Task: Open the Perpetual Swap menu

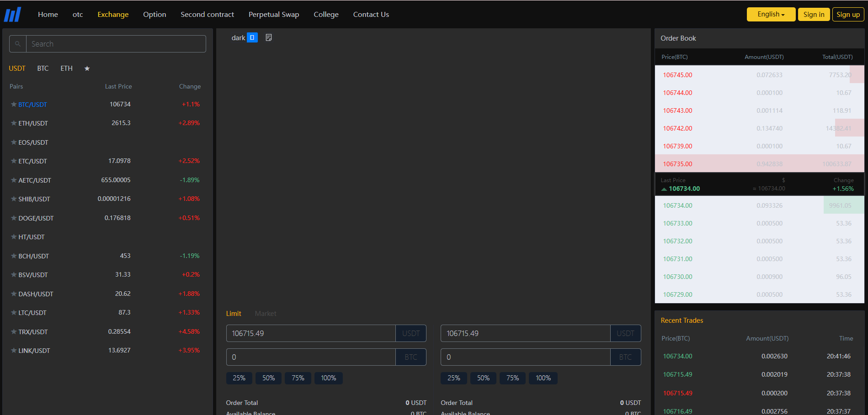Action: [274, 15]
